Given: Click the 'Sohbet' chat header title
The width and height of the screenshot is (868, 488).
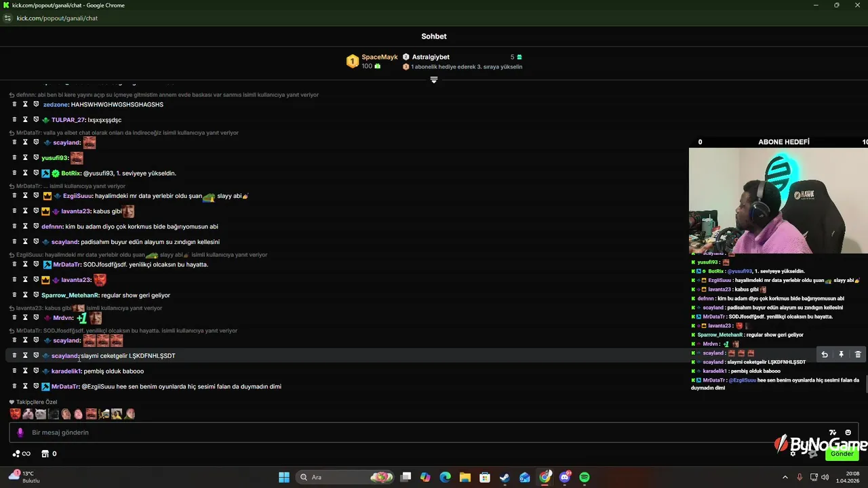Looking at the screenshot, I should click(434, 37).
